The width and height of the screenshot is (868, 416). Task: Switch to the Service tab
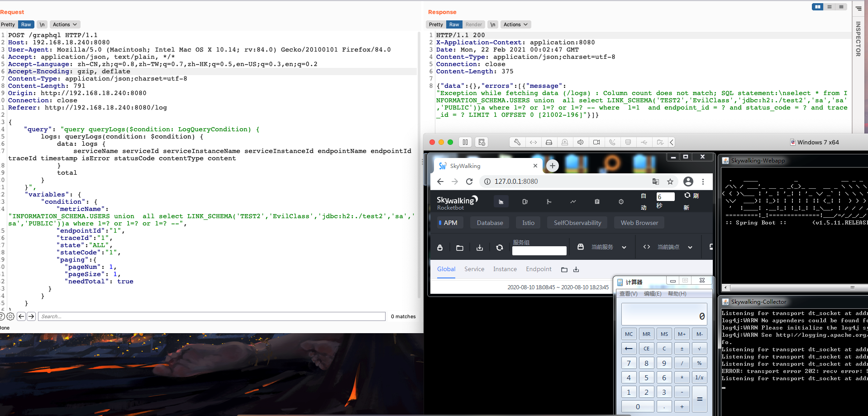(474, 269)
